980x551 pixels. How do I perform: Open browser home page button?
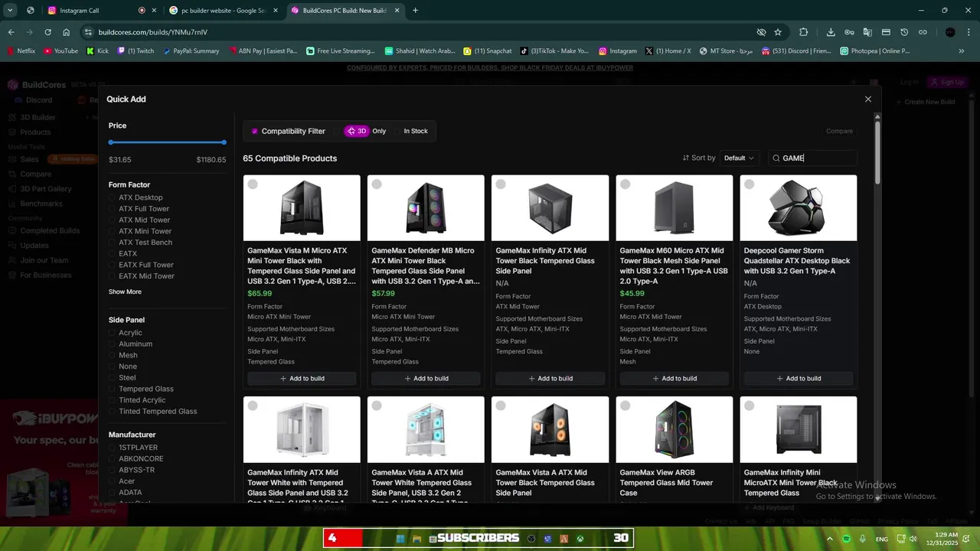tap(67, 32)
